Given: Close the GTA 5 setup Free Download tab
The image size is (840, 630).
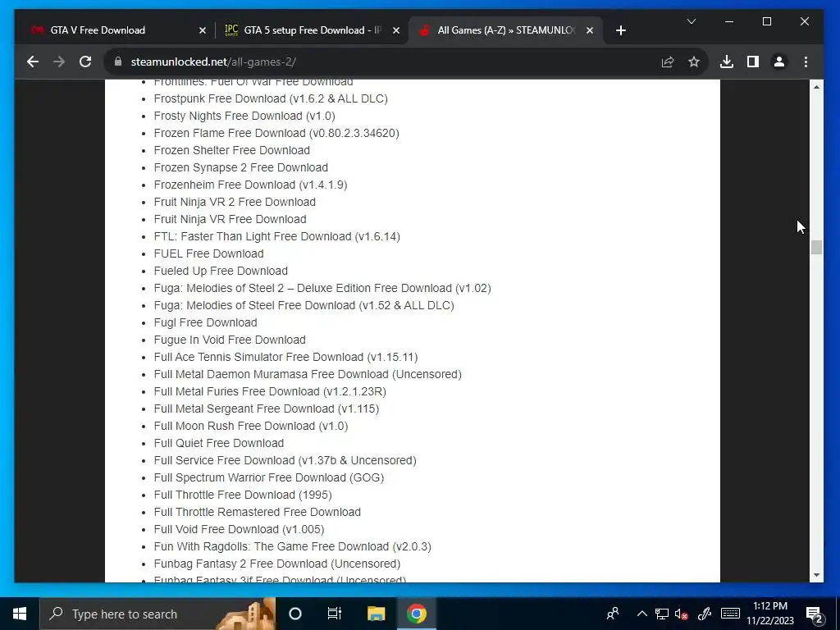Looking at the screenshot, I should tap(396, 30).
